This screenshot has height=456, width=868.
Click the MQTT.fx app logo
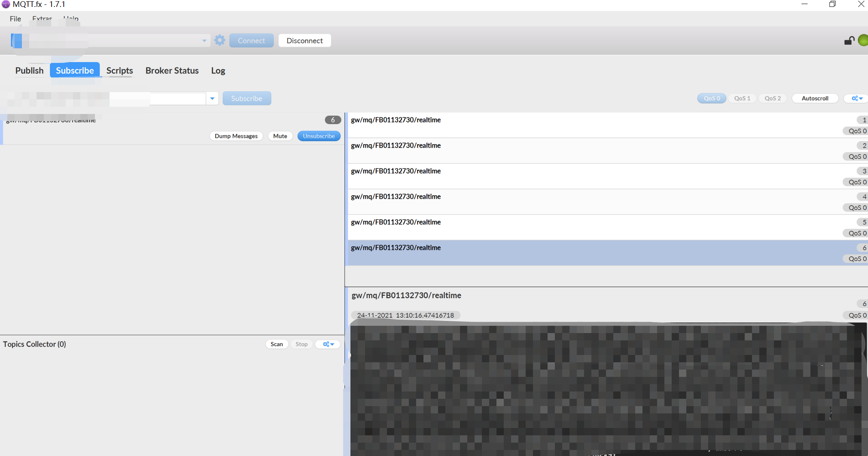(x=6, y=4)
